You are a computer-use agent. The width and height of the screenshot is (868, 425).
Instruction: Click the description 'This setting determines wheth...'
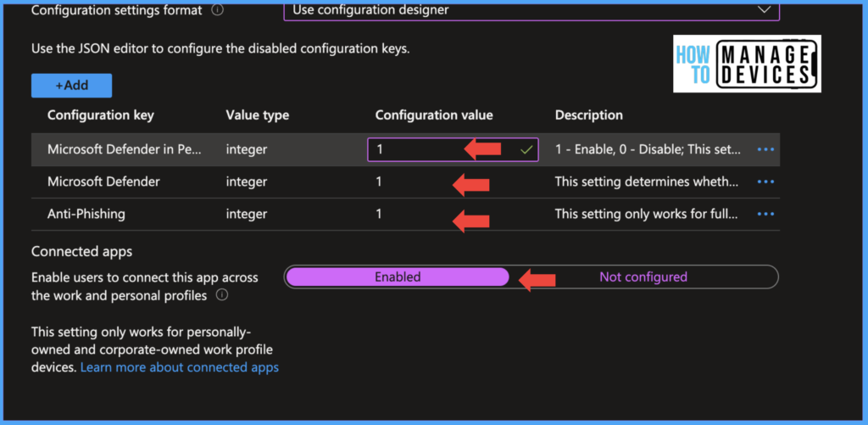click(x=647, y=182)
